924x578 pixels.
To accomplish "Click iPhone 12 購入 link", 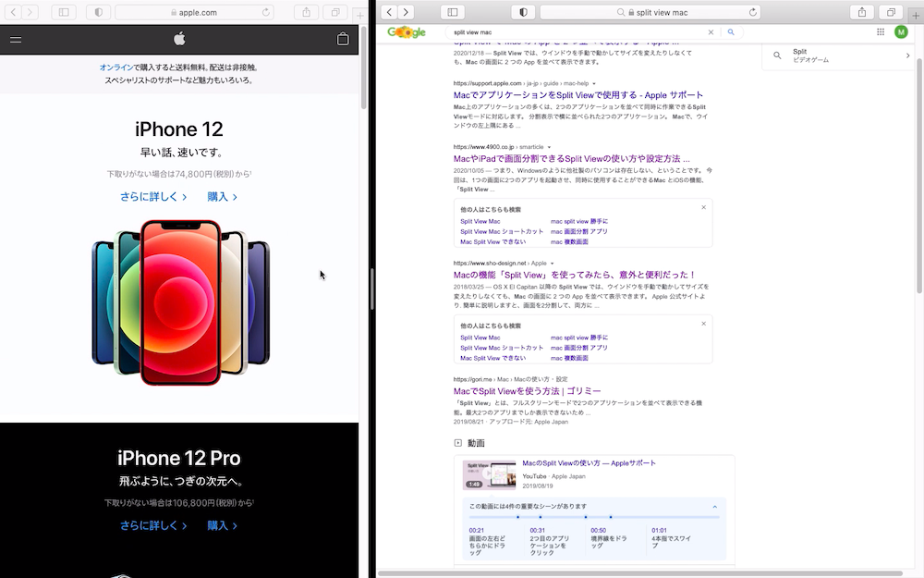I will pos(222,197).
